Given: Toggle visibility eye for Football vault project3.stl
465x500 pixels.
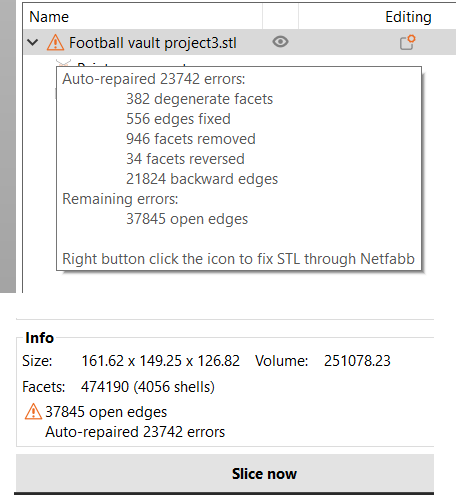Looking at the screenshot, I should [x=280, y=42].
